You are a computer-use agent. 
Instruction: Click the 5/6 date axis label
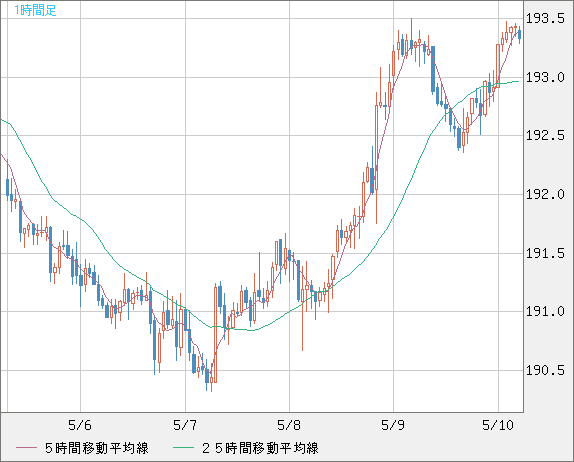pos(80,425)
